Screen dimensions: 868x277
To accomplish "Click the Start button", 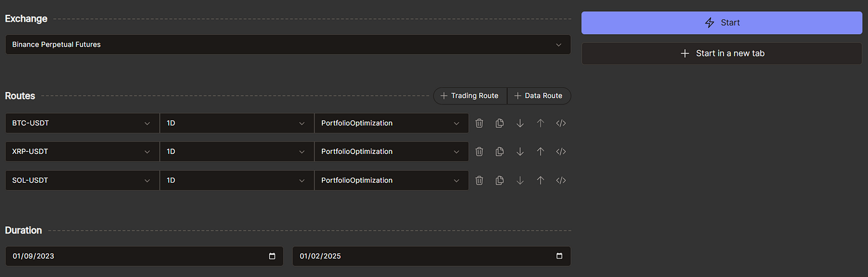I will (x=722, y=22).
